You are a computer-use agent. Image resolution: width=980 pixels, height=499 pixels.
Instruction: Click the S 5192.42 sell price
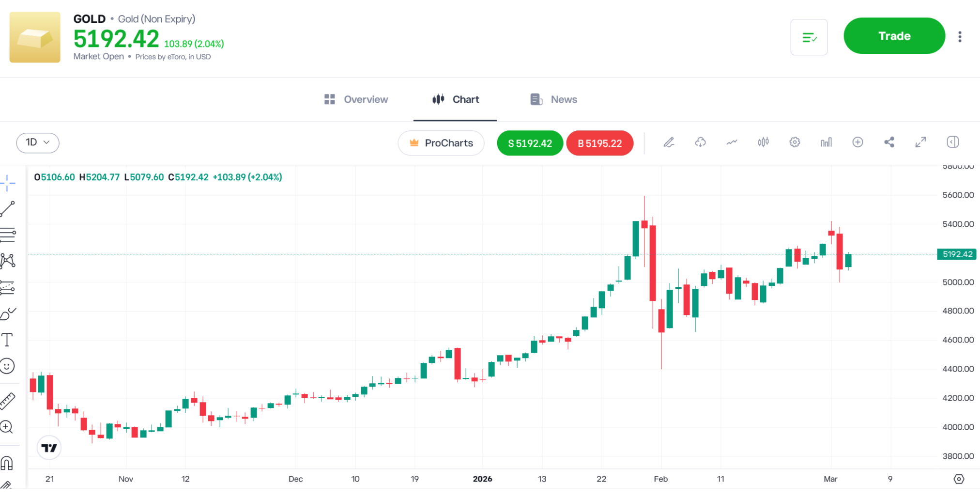[x=529, y=143]
